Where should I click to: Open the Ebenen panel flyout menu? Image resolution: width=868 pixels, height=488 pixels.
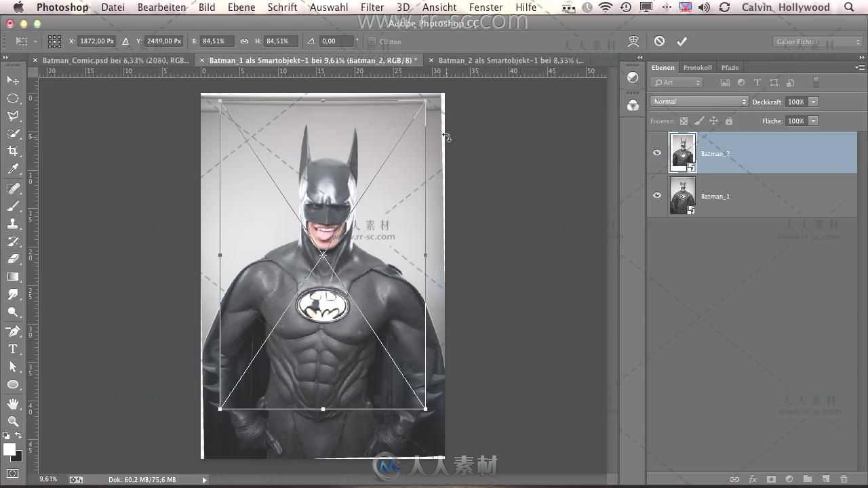(859, 68)
